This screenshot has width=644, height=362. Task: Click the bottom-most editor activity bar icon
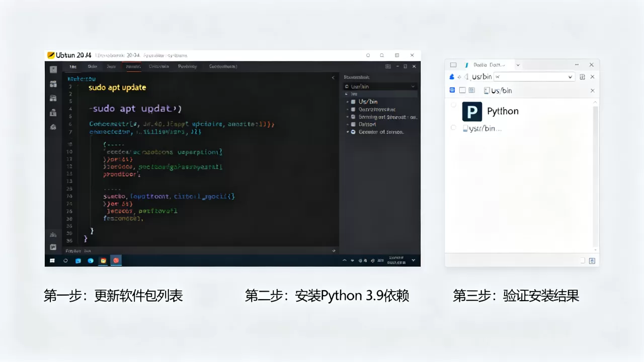point(53,247)
